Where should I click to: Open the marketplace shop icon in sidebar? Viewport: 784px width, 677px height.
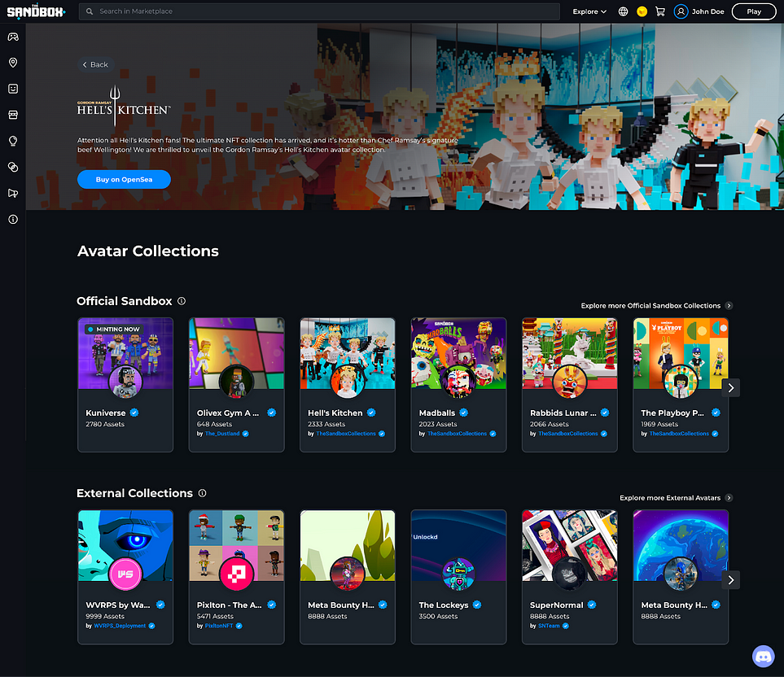(13, 115)
